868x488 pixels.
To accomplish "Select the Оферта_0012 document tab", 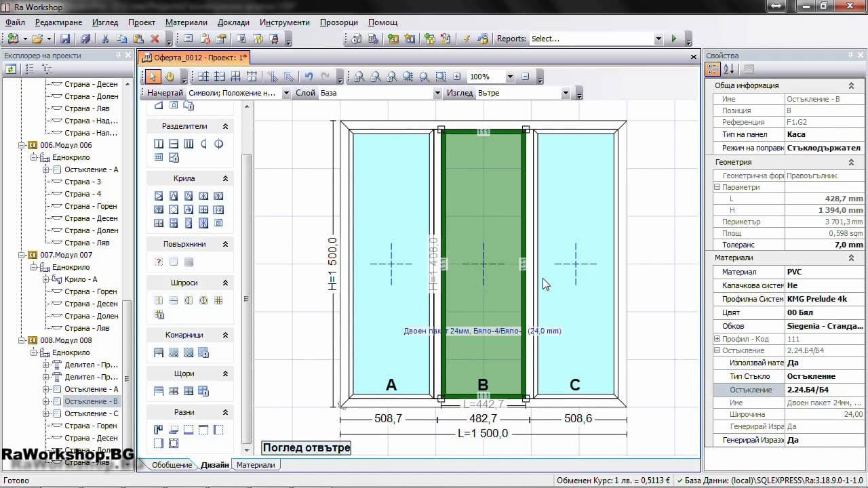I will 195,57.
